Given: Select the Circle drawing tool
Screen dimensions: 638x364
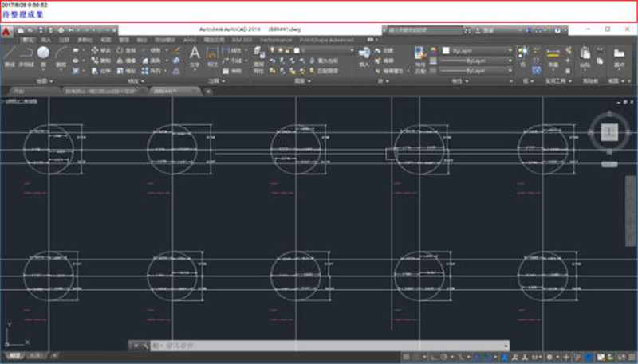Looking at the screenshot, I should point(43,54).
